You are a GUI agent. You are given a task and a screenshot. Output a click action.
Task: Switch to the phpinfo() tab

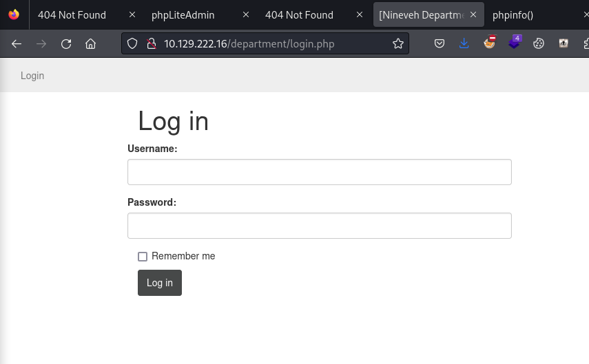pyautogui.click(x=513, y=15)
